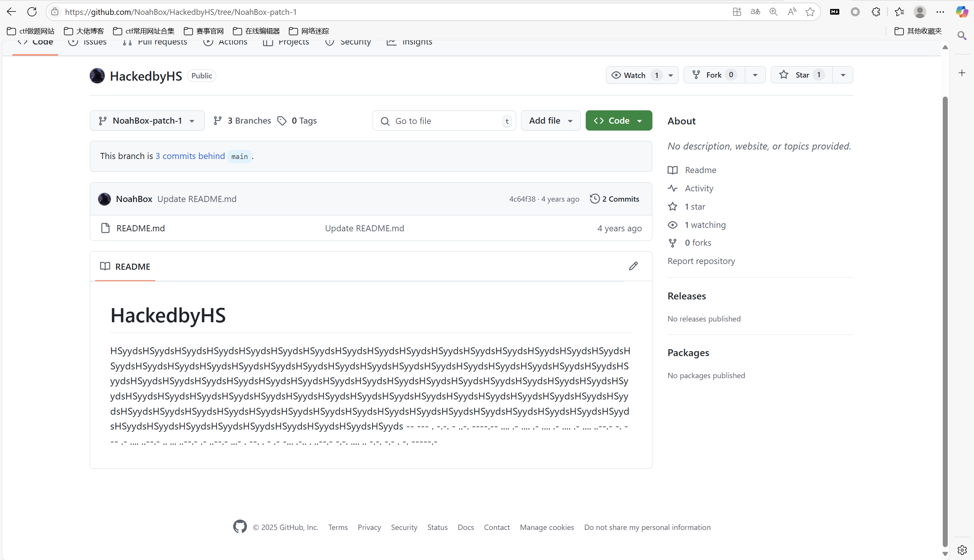Add a sidebar app with the plus icon
974x560 pixels.
pyautogui.click(x=962, y=73)
